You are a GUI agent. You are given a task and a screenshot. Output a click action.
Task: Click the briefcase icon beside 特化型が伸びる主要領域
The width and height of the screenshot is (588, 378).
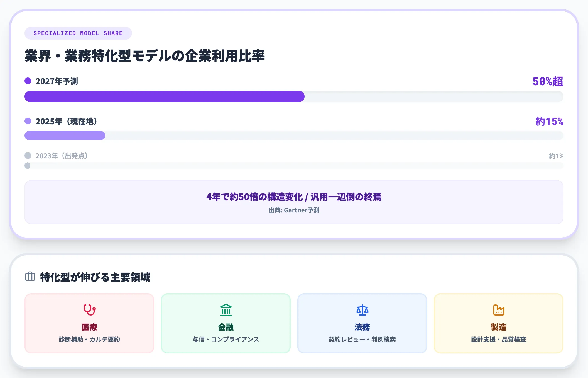30,277
